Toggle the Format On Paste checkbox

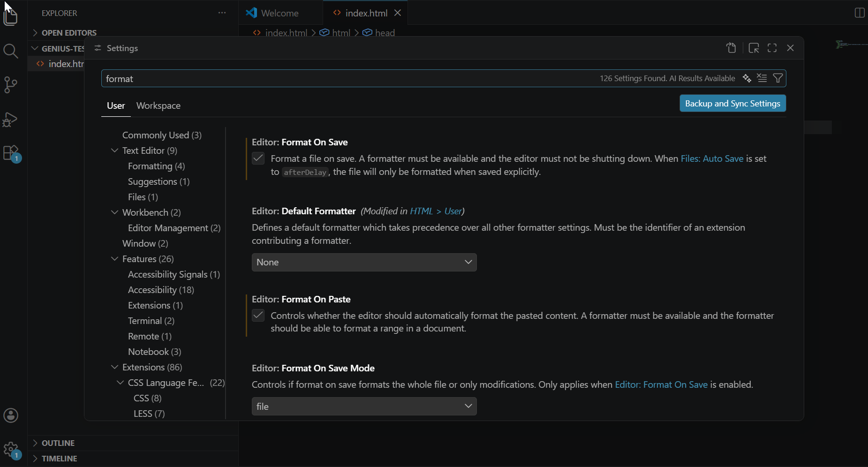click(258, 316)
